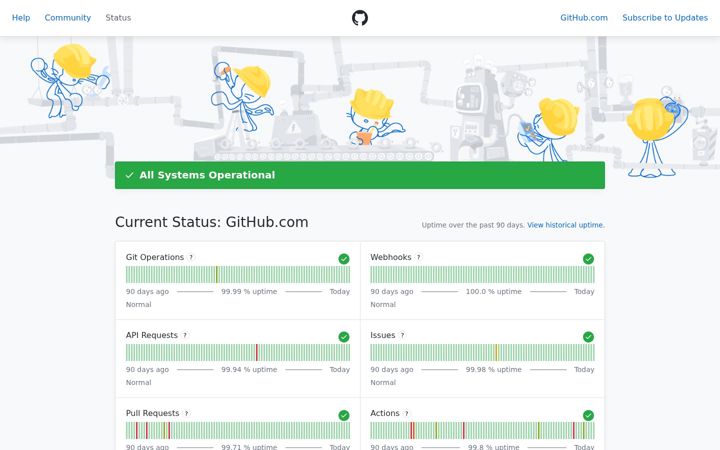Image resolution: width=720 pixels, height=450 pixels.
Task: Click the 99.94 % uptime text
Action: (x=249, y=370)
